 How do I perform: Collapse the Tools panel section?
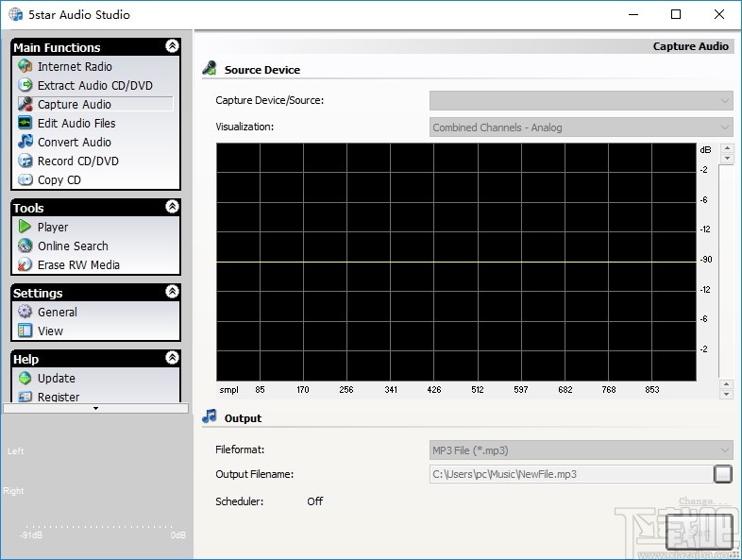coord(172,207)
